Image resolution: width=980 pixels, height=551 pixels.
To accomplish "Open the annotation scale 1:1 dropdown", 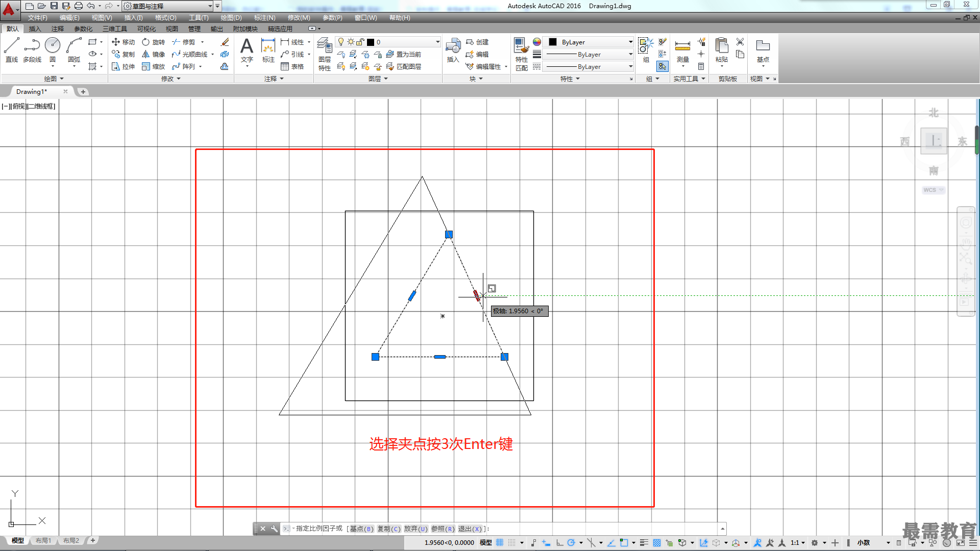I will pos(797,542).
